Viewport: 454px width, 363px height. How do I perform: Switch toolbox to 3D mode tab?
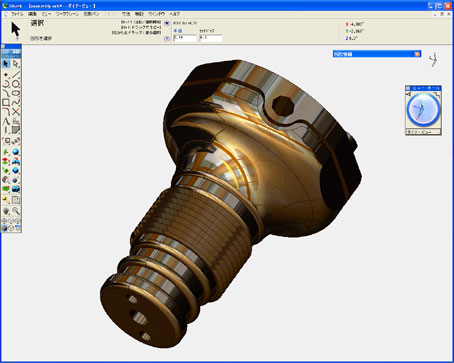coord(16,52)
